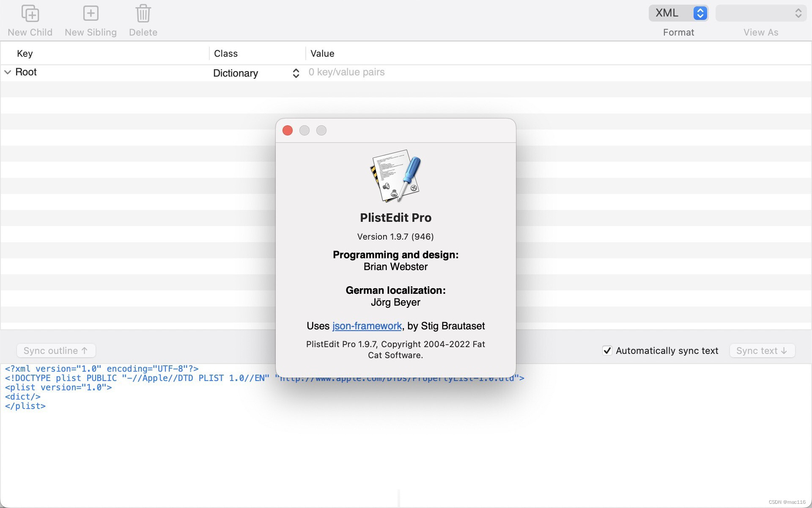Click the plist version="1.0" line

click(x=58, y=387)
